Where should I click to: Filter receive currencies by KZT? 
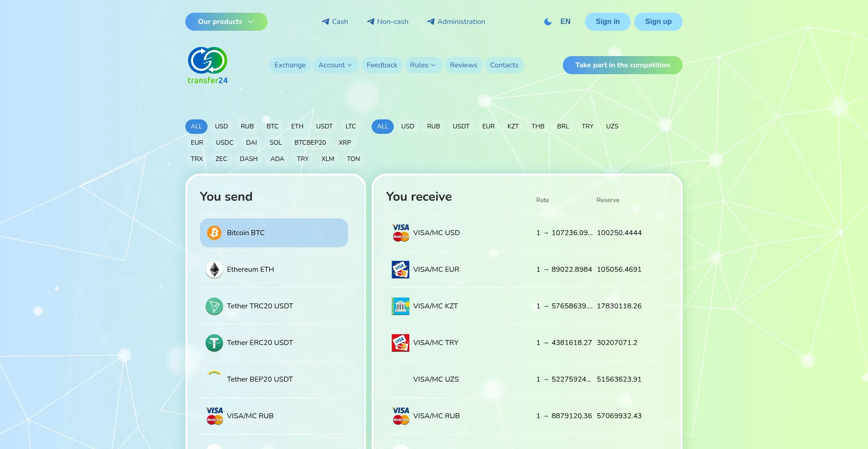click(513, 126)
